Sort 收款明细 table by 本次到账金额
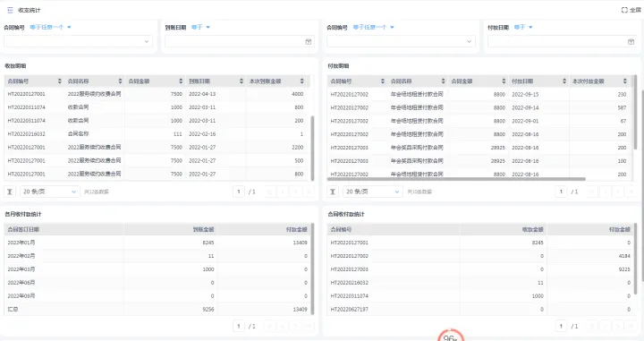The width and height of the screenshot is (644, 341). coord(302,81)
